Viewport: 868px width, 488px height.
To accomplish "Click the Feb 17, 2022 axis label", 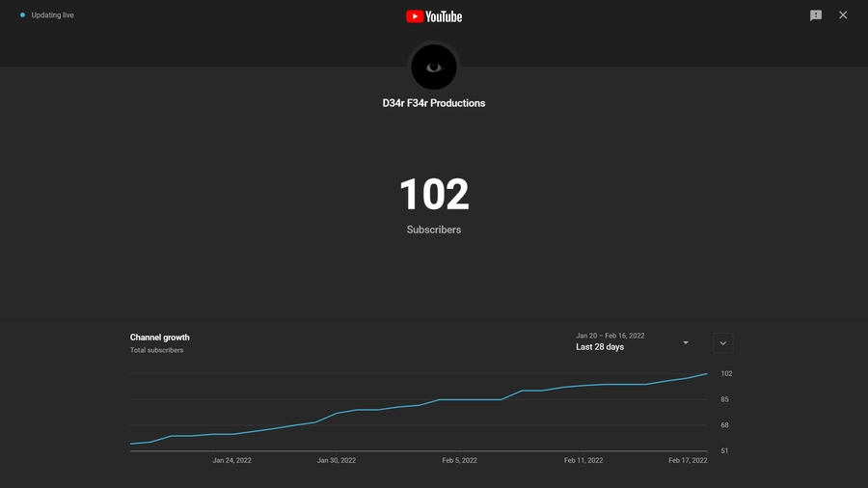I will click(x=688, y=460).
